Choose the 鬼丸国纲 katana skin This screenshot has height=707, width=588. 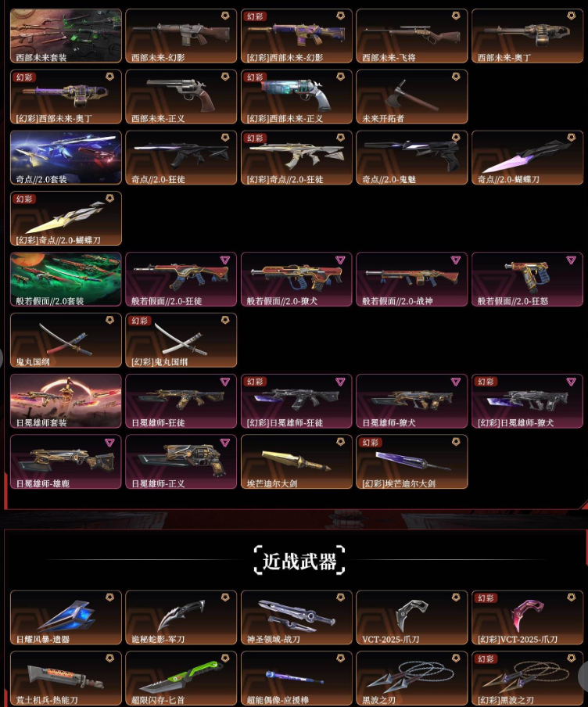pos(66,340)
